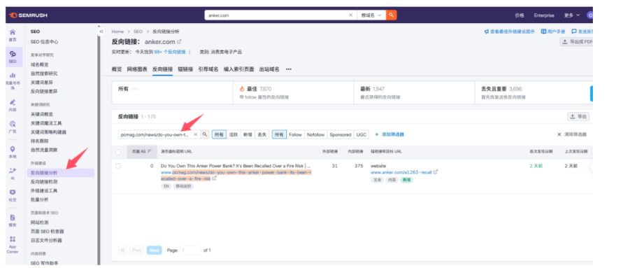Click 清除筛选器 to clear filters
Viewport: 644px width, 268px height.
(x=572, y=134)
